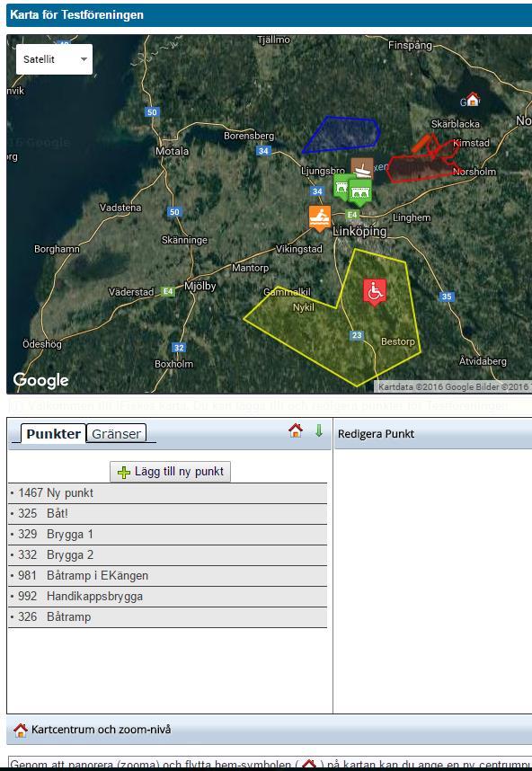This screenshot has height=771, width=532.
Task: Click the red house icon beside the Punkter tabs
Action: [x=296, y=430]
